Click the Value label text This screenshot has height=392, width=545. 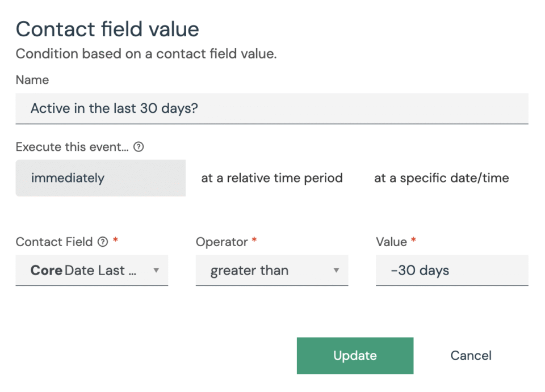[x=391, y=242]
